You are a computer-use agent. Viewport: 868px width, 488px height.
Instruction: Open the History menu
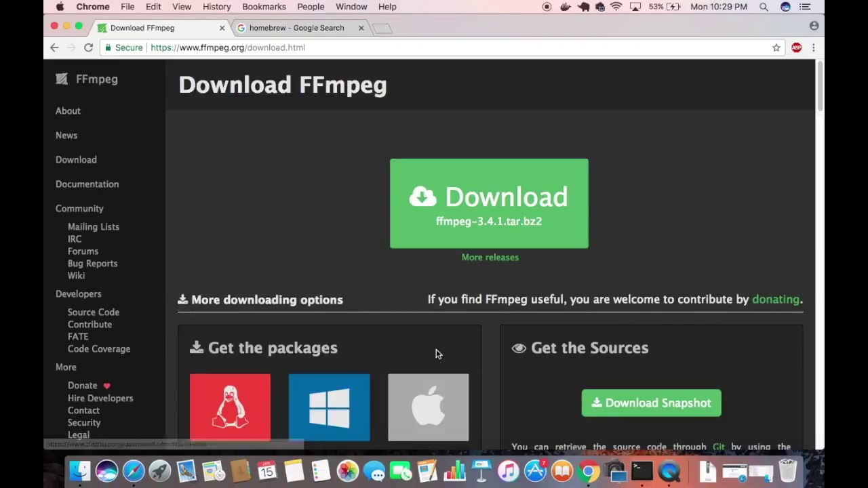(216, 7)
